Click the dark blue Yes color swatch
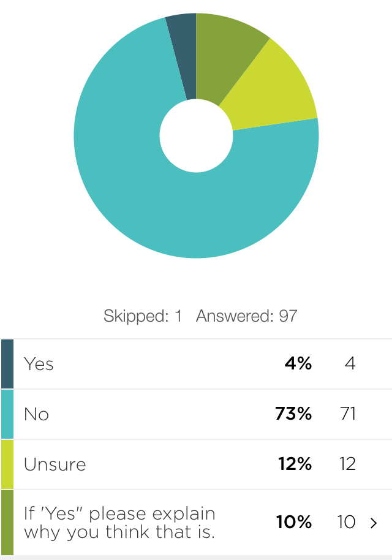The height and width of the screenshot is (560, 392). pyautogui.click(x=7, y=364)
